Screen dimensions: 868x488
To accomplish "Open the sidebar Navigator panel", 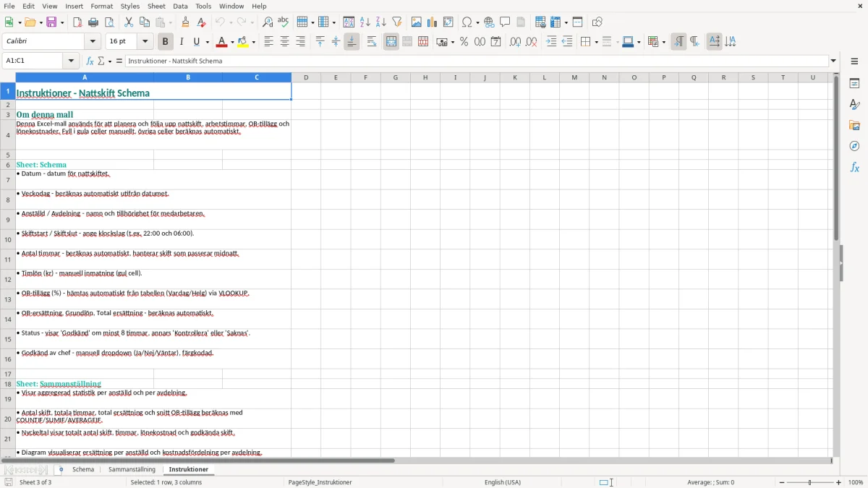I will 854,146.
